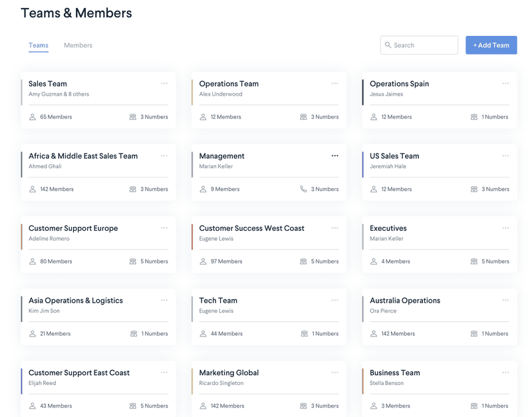Open the options menu on Customer Success West Coast
This screenshot has width=532, height=417.
tap(334, 227)
